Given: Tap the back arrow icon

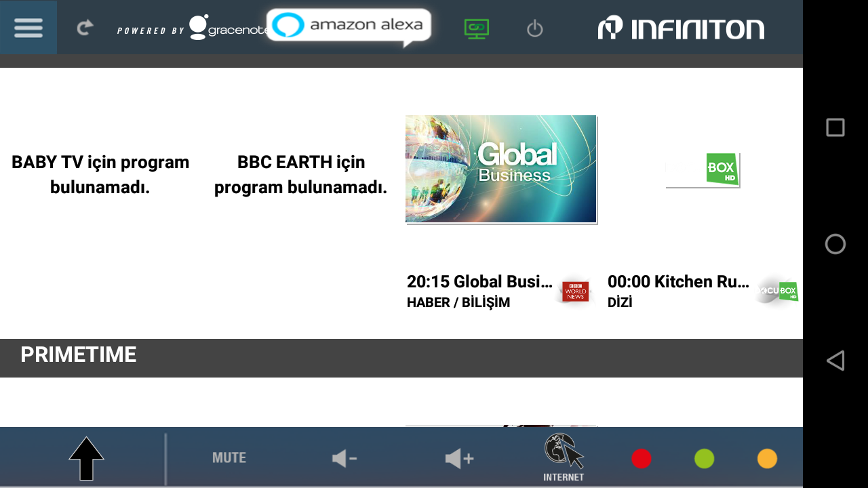Looking at the screenshot, I should (84, 28).
